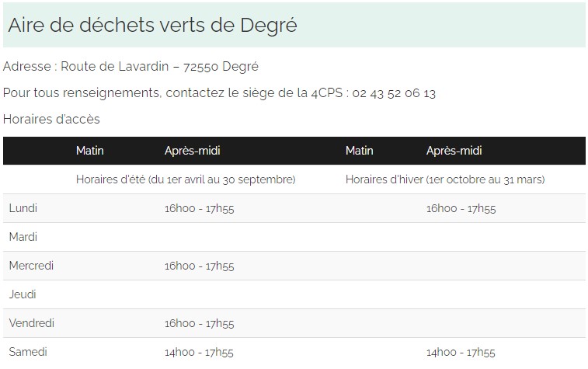Click the "Mardi" row label

pos(23,237)
